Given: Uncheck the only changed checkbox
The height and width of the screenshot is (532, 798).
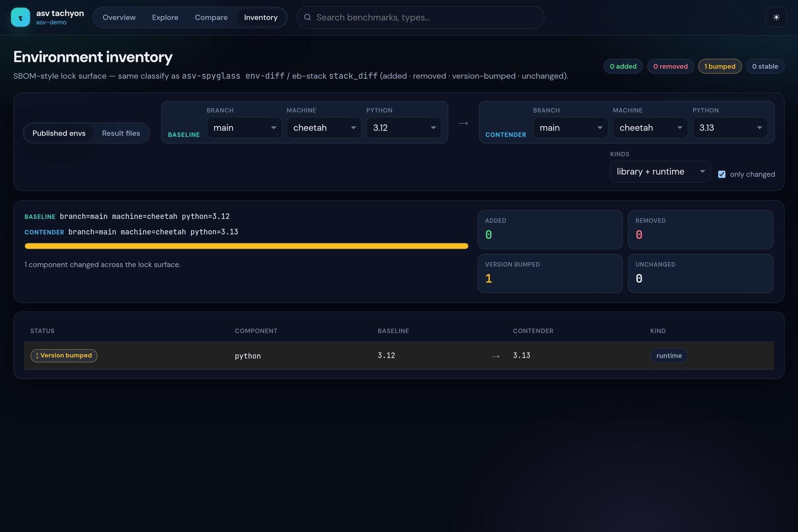Looking at the screenshot, I should (x=722, y=174).
